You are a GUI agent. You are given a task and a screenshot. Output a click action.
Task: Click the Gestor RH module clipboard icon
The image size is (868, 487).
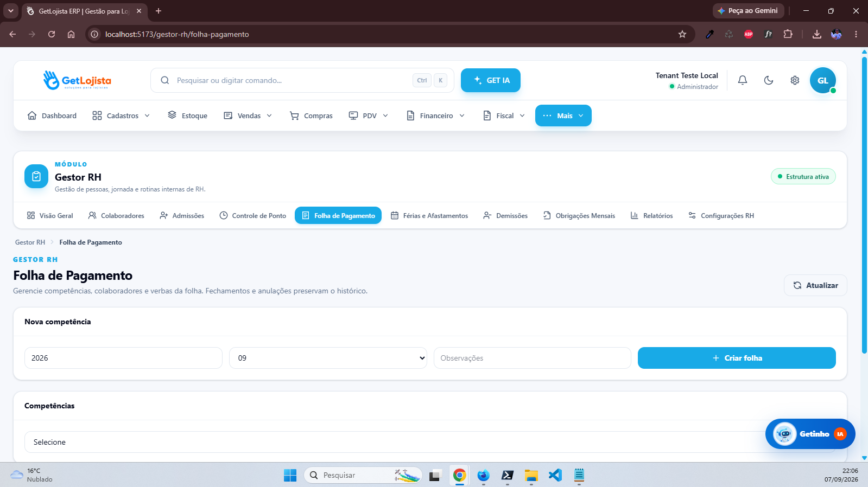[36, 176]
